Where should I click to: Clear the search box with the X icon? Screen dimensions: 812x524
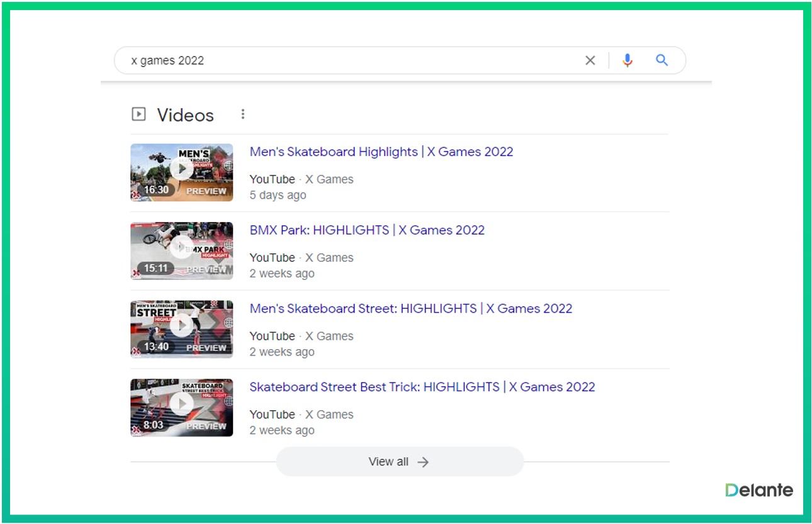(x=590, y=60)
